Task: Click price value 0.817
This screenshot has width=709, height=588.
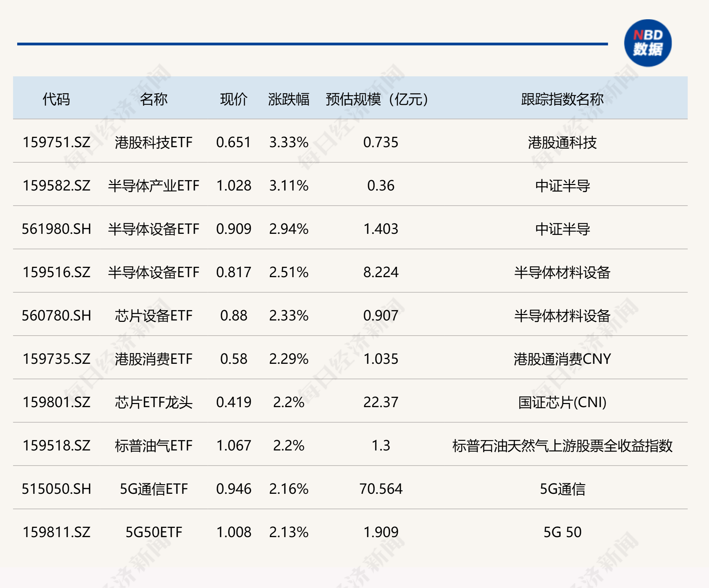Action: pyautogui.click(x=234, y=272)
